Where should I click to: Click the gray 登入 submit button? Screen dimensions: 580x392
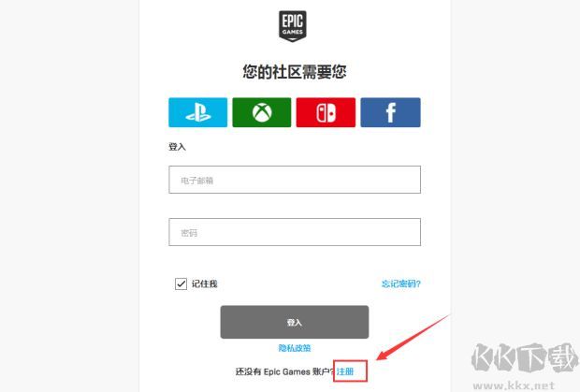click(x=295, y=322)
